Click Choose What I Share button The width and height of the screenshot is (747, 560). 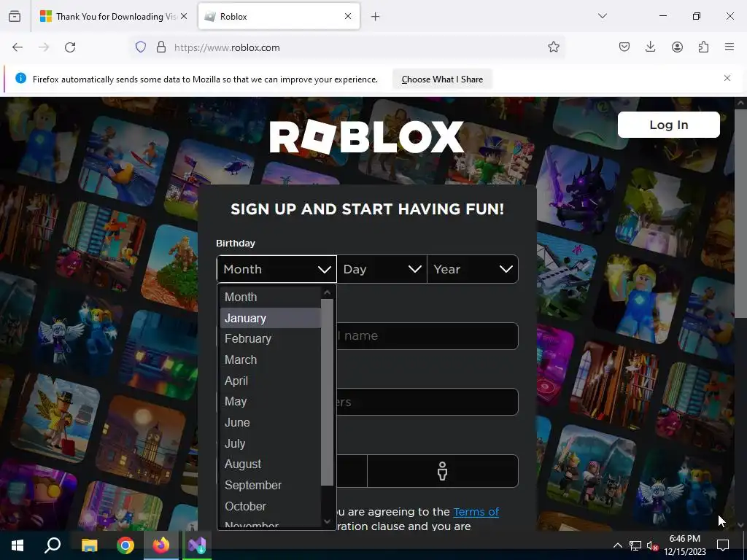point(442,79)
